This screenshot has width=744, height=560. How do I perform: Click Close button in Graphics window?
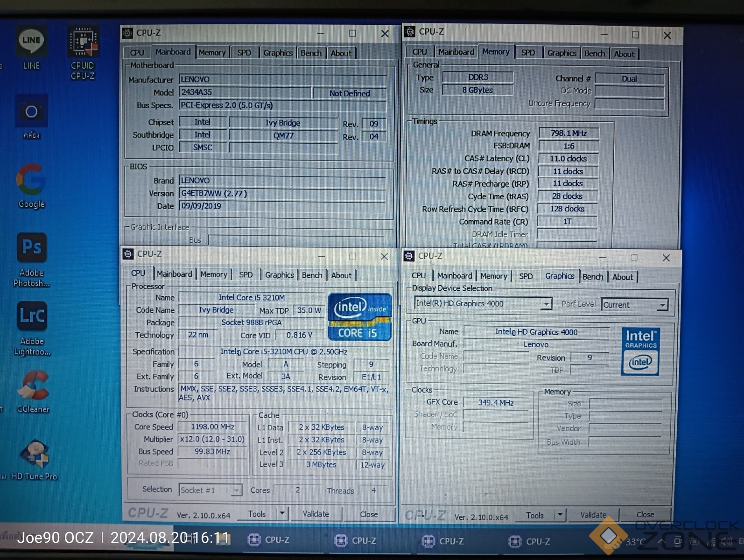coord(646,514)
